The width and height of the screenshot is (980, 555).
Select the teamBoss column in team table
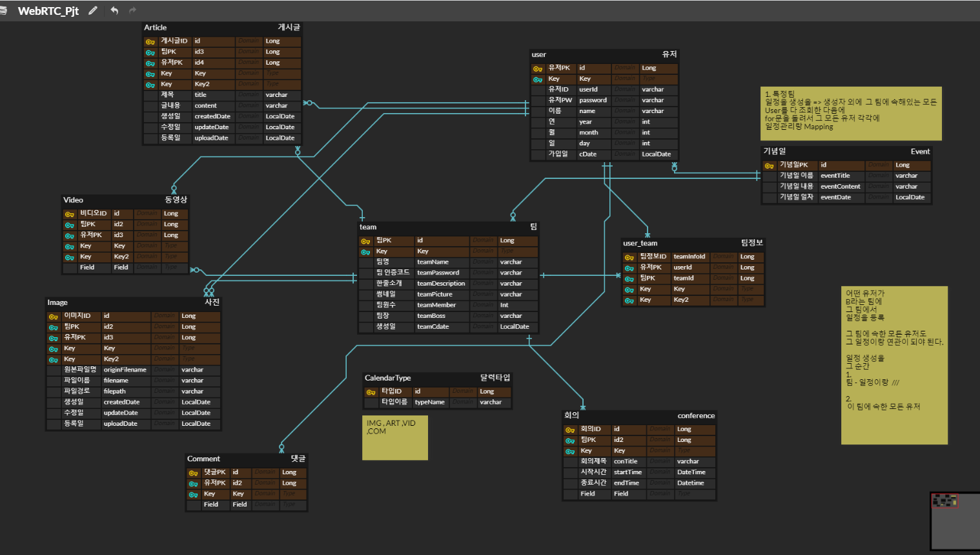tap(431, 316)
